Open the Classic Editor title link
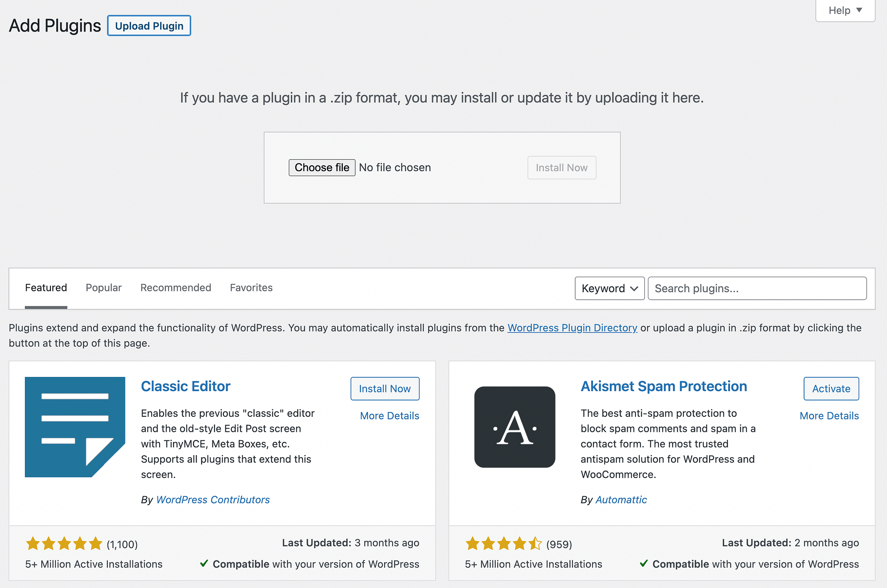Image resolution: width=887 pixels, height=588 pixels. pyautogui.click(x=186, y=386)
